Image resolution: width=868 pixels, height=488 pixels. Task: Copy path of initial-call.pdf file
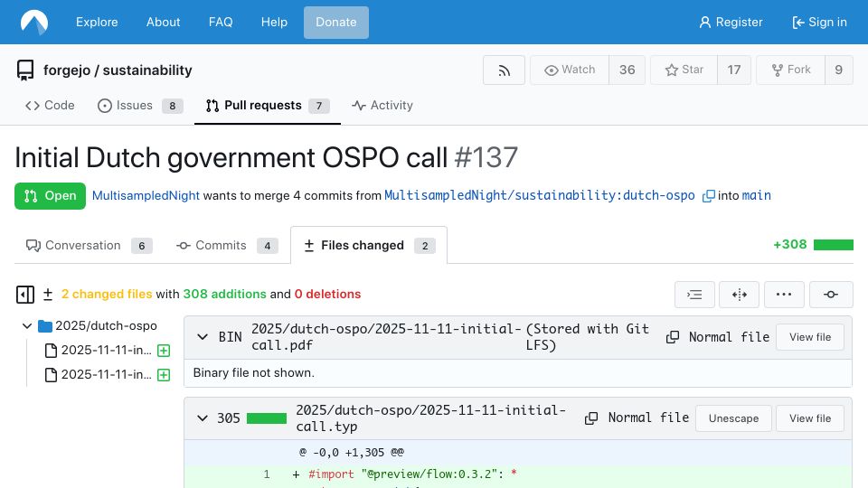[x=673, y=337]
